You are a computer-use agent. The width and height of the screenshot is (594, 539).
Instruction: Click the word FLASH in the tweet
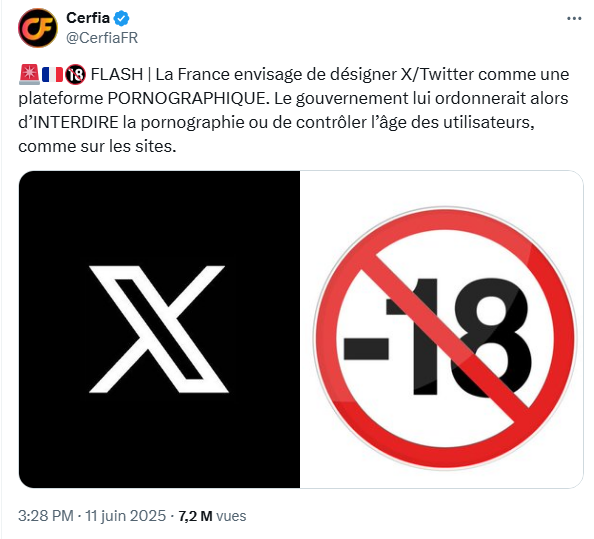point(117,74)
